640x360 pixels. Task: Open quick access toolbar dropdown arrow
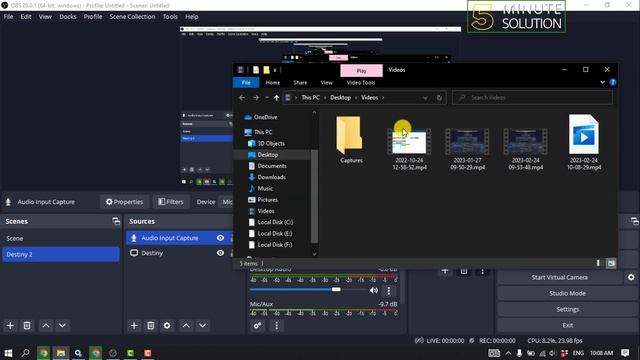tap(275, 70)
